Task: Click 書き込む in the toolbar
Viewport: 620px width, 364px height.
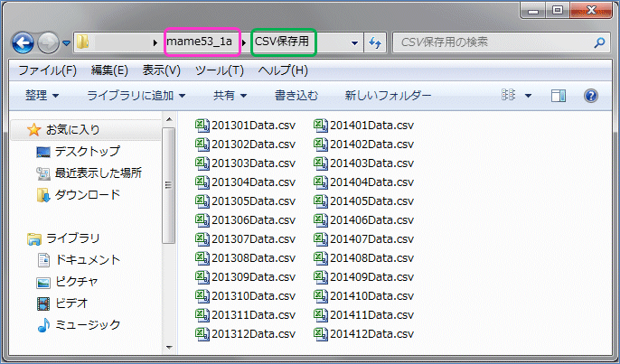Action: 296,95
